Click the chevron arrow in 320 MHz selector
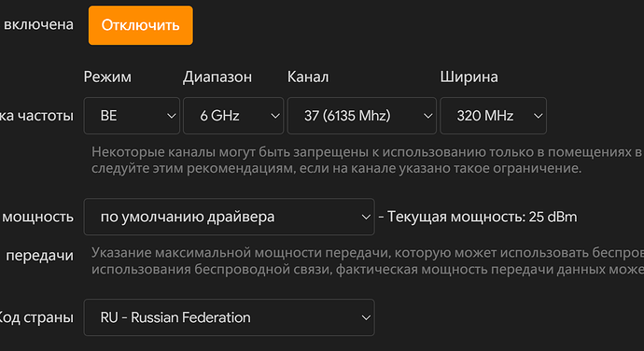Image resolution: width=644 pixels, height=351 pixels. [538, 117]
